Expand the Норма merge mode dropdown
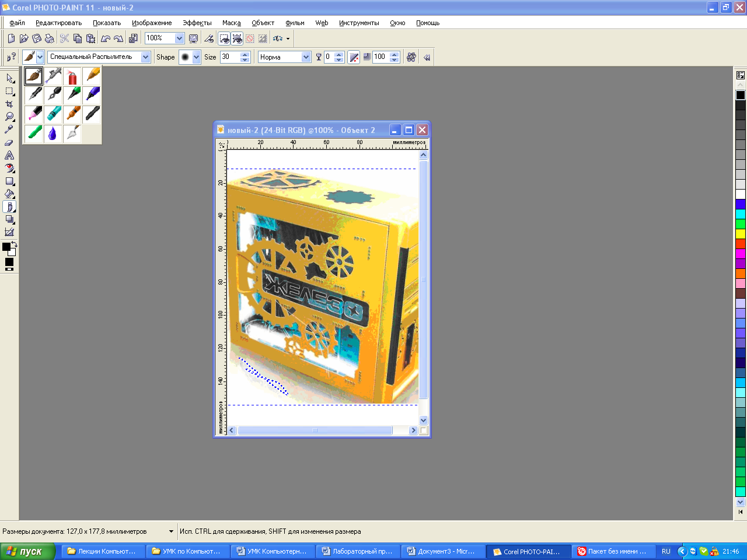The image size is (747, 560). [306, 57]
